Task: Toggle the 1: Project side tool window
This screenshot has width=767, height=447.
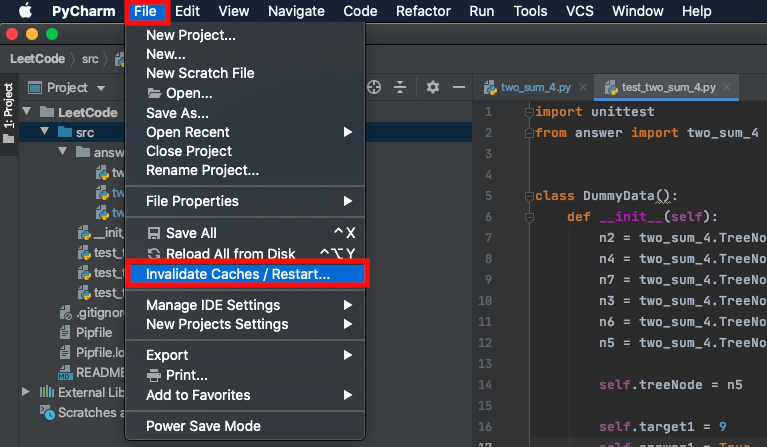Action: coord(8,113)
